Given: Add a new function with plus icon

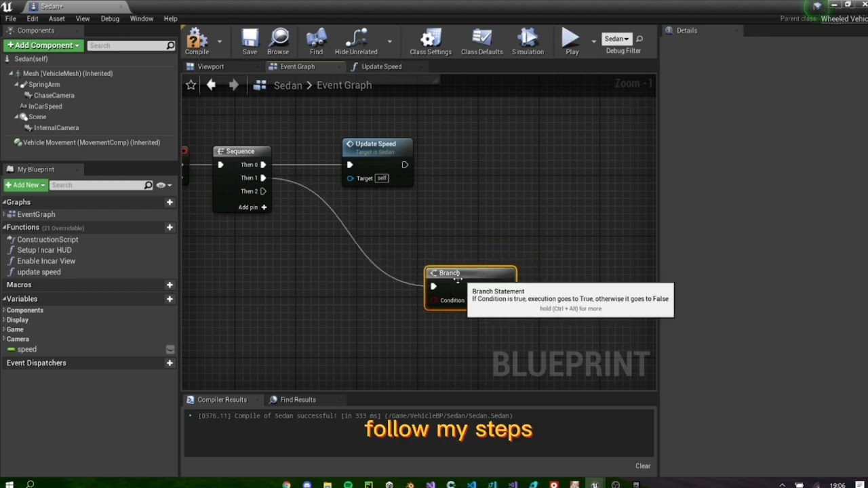Looking at the screenshot, I should (170, 228).
